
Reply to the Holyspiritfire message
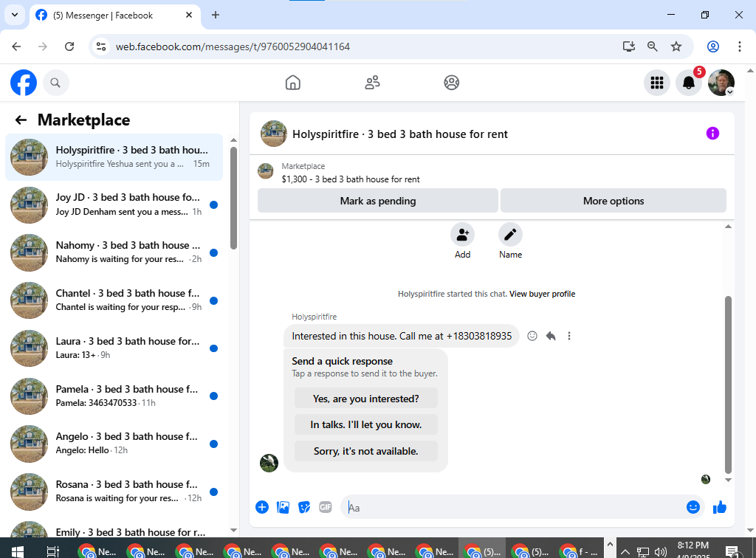(x=551, y=336)
